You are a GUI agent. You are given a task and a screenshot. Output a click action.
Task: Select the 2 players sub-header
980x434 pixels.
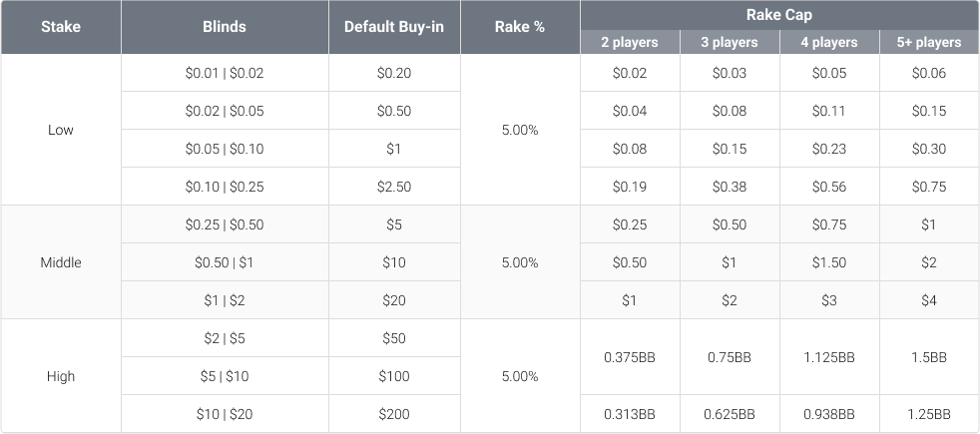click(x=630, y=42)
